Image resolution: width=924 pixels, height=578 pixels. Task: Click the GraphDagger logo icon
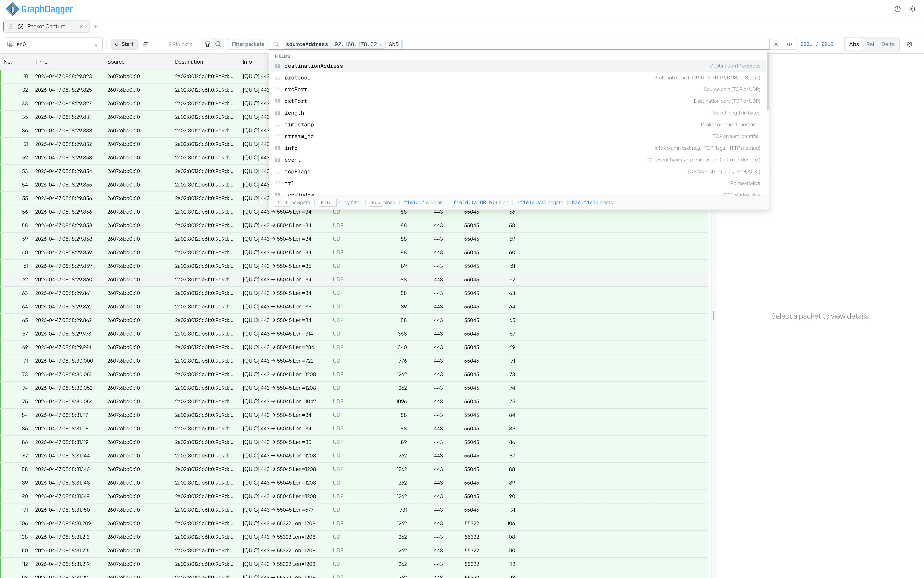(x=13, y=9)
